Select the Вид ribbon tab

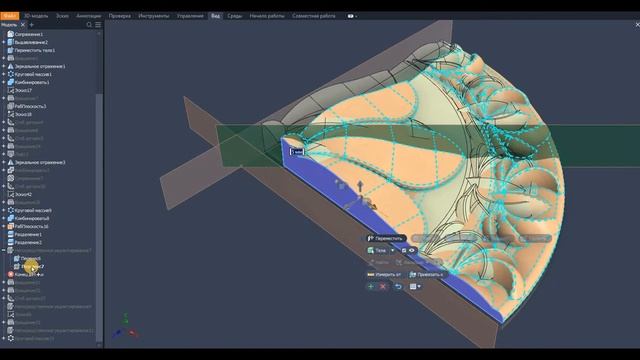tap(215, 16)
